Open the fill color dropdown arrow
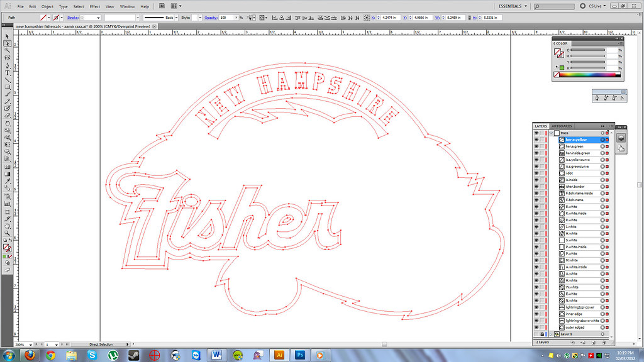The image size is (644, 362). click(49, 18)
